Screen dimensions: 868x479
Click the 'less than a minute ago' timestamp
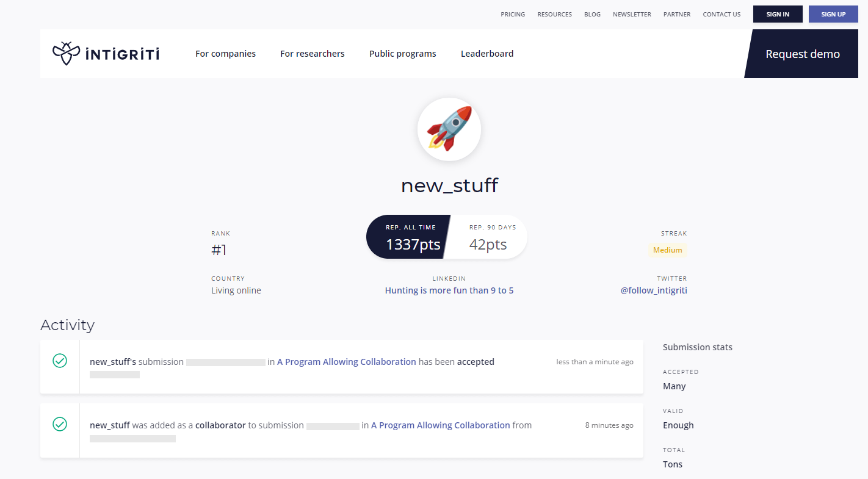click(x=595, y=362)
